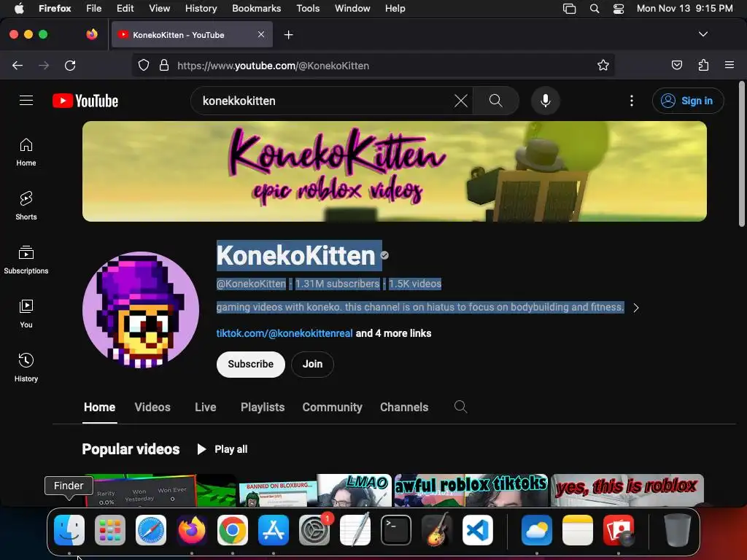This screenshot has height=560, width=747.
Task: Open the Apple menu
Action: pyautogui.click(x=19, y=8)
